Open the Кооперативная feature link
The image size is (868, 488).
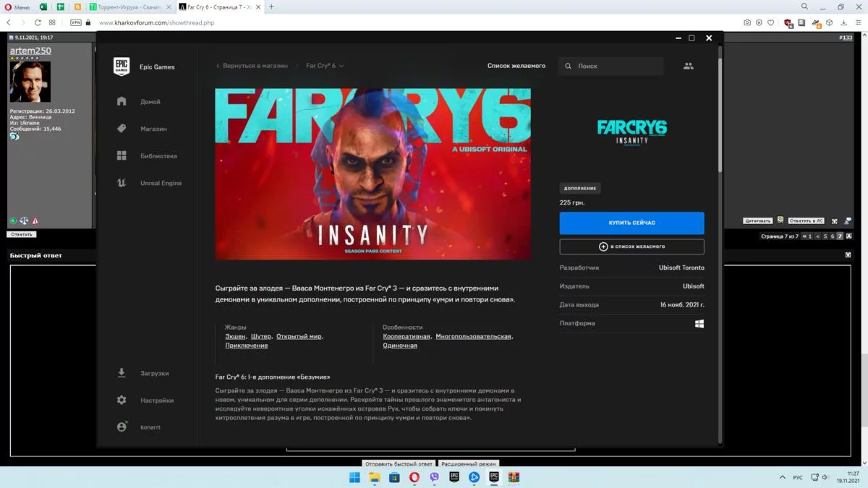pos(407,336)
